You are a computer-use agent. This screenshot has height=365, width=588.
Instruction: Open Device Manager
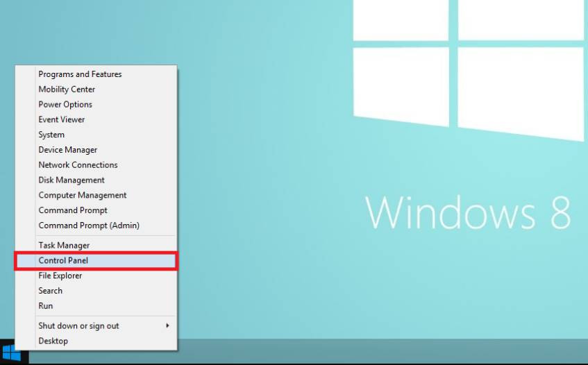click(96, 150)
